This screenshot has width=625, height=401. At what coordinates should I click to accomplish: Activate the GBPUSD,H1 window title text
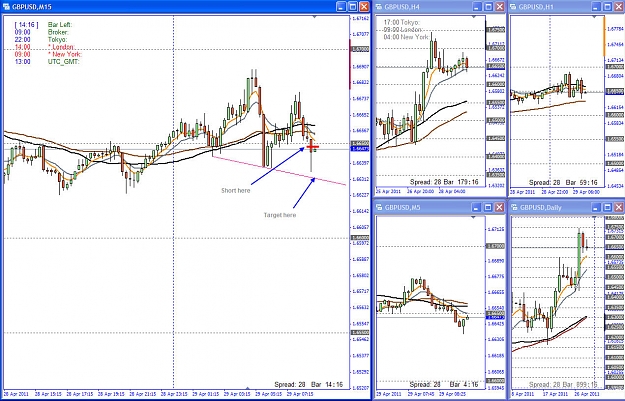[x=537, y=7]
